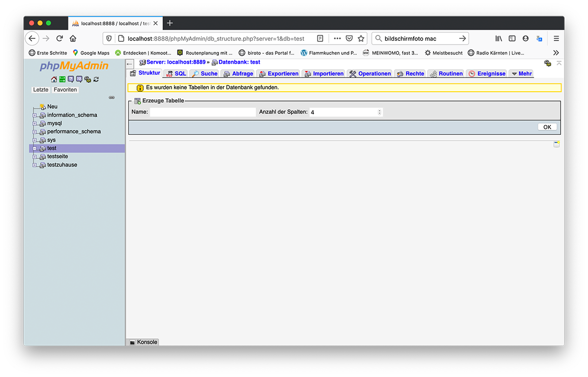Click the reload navigation panel icon

[96, 79]
